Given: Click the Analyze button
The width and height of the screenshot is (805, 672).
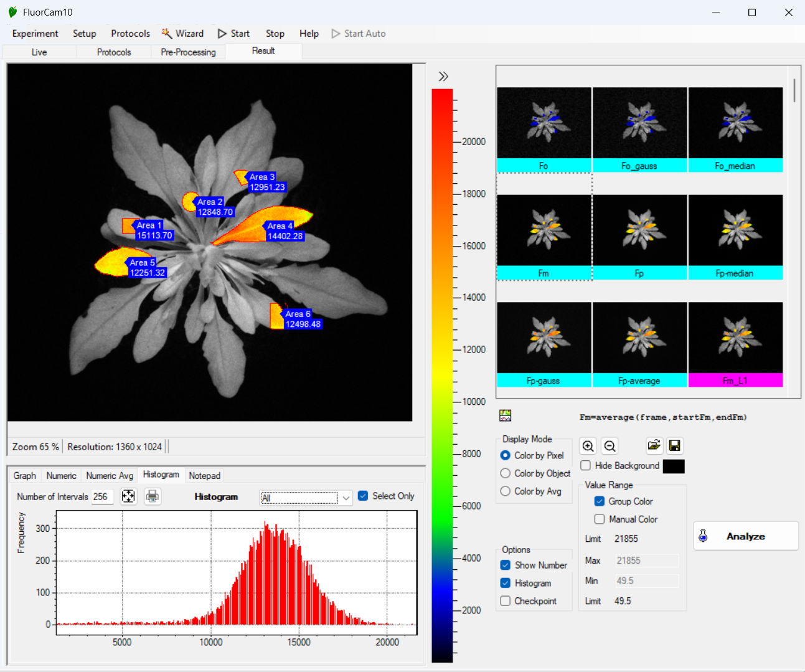Looking at the screenshot, I should click(x=746, y=536).
